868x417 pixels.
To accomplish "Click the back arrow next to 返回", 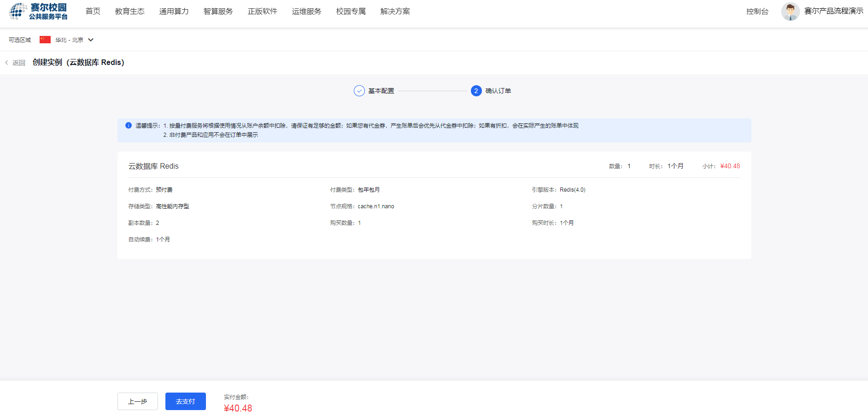I will pyautogui.click(x=7, y=63).
